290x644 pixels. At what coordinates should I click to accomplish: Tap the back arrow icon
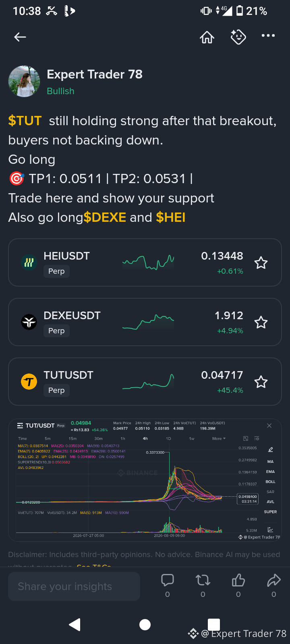pos(20,37)
